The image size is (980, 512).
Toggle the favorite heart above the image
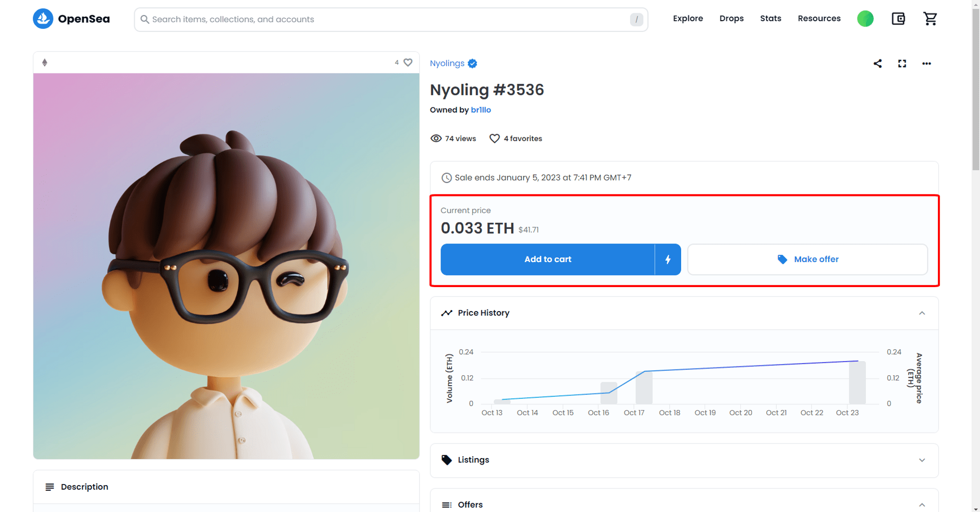click(408, 63)
